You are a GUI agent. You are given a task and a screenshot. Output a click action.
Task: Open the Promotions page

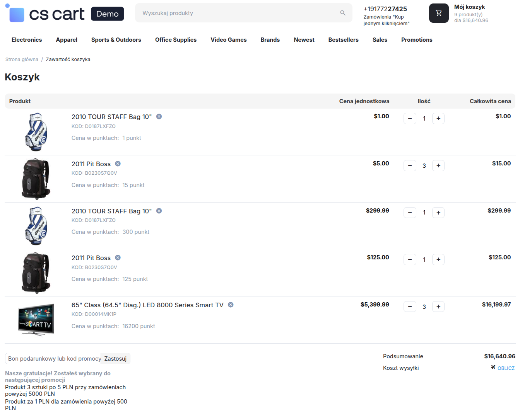(x=417, y=40)
